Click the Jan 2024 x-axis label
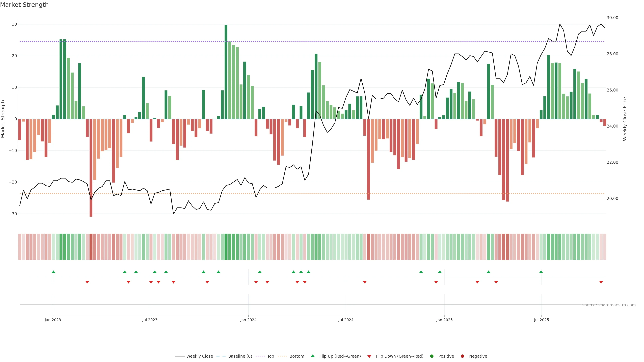The image size is (644, 362). pos(248,320)
